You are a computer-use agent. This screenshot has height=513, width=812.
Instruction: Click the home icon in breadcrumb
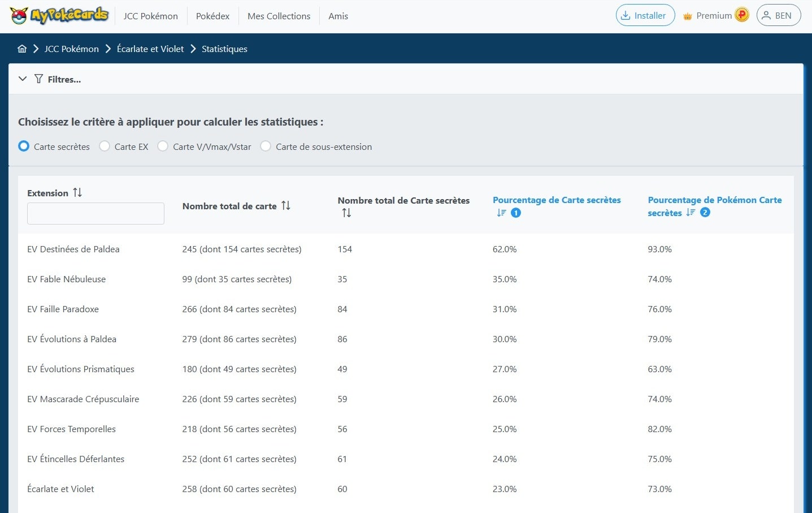click(x=22, y=49)
